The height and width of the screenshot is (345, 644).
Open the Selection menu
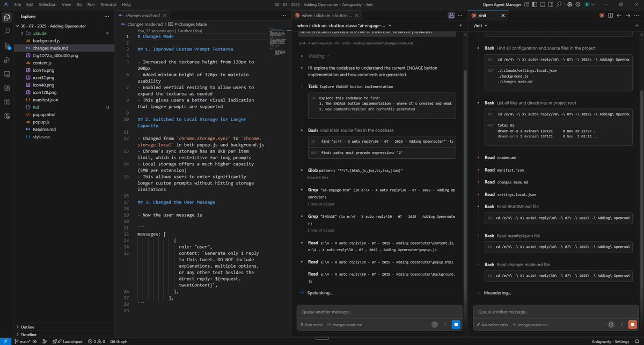point(47,4)
